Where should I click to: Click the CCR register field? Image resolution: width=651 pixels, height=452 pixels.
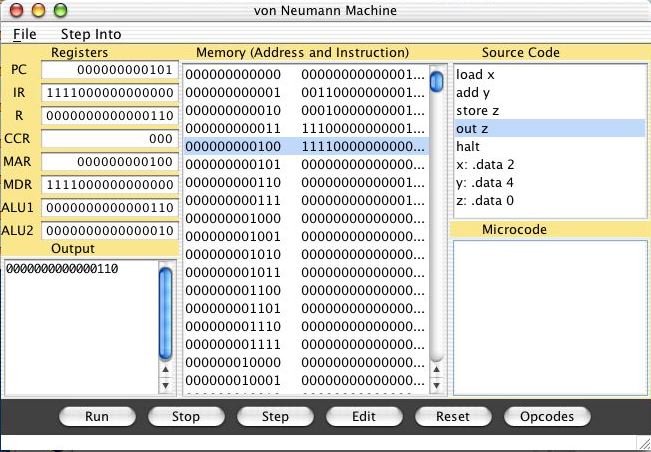point(110,139)
